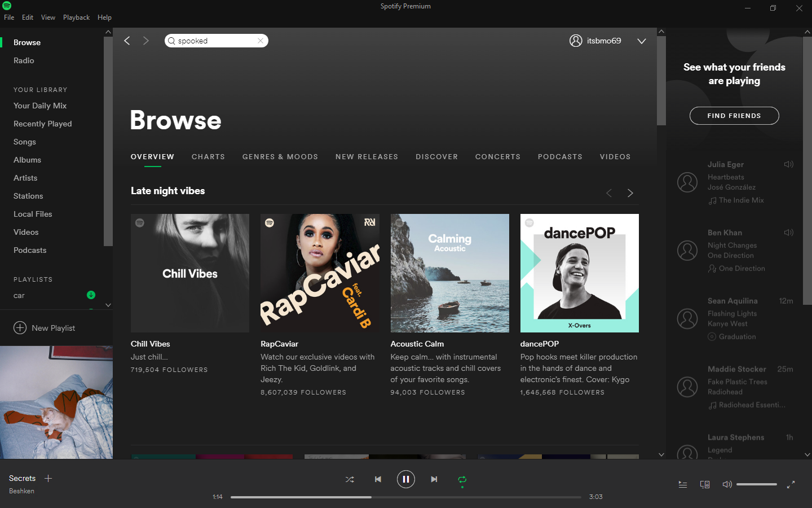Seek in the song progress bar
This screenshot has height=508, width=812.
(406, 497)
